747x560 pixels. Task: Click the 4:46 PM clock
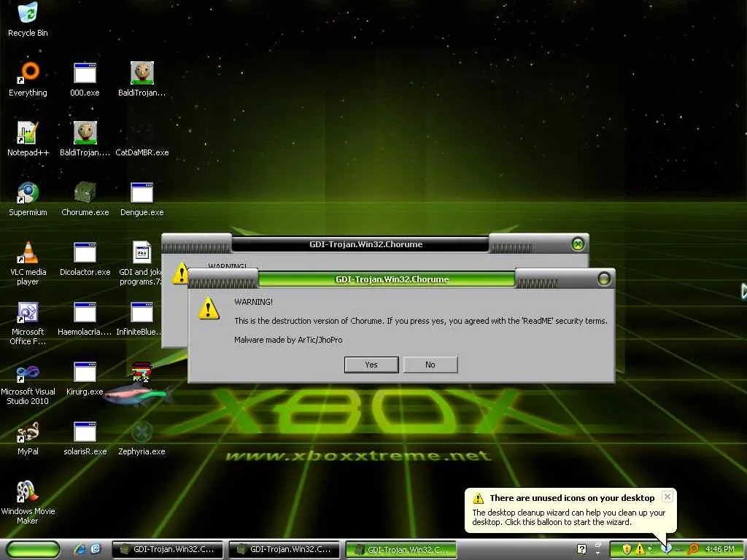719,549
